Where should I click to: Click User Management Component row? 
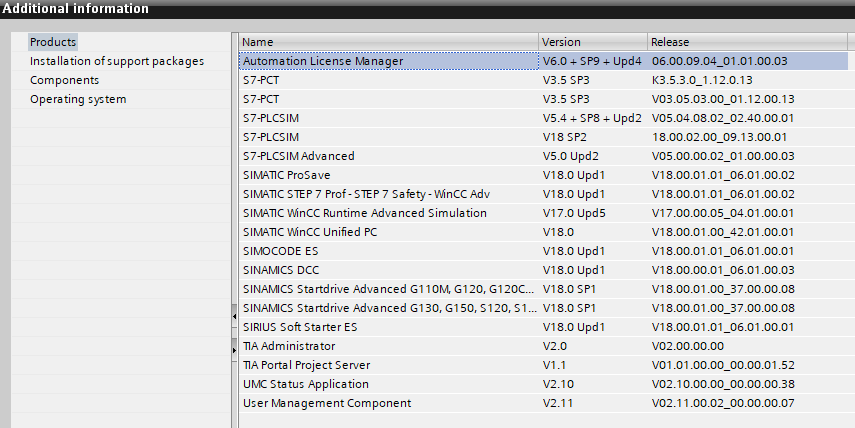(x=326, y=403)
